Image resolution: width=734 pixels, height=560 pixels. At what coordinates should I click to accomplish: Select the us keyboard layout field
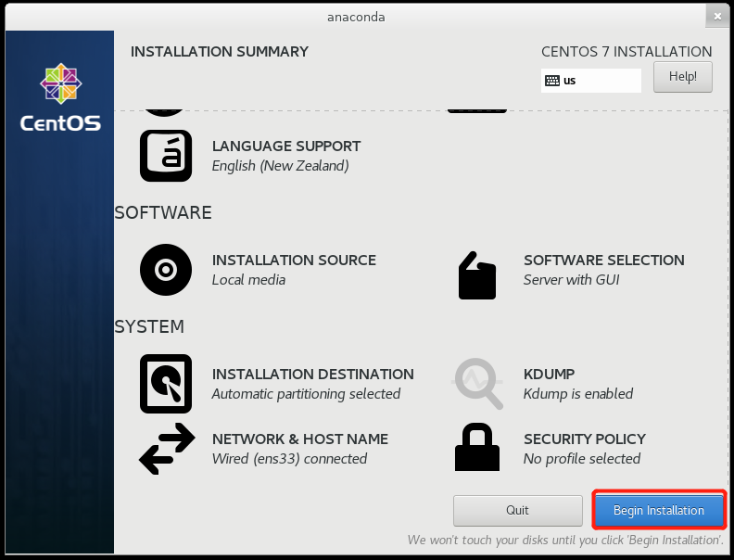(591, 81)
